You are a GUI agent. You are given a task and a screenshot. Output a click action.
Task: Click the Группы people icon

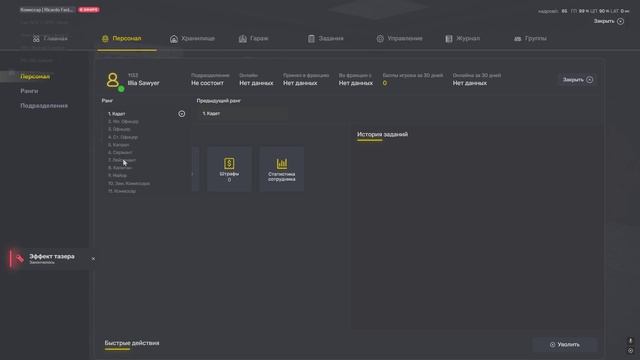tap(518, 39)
